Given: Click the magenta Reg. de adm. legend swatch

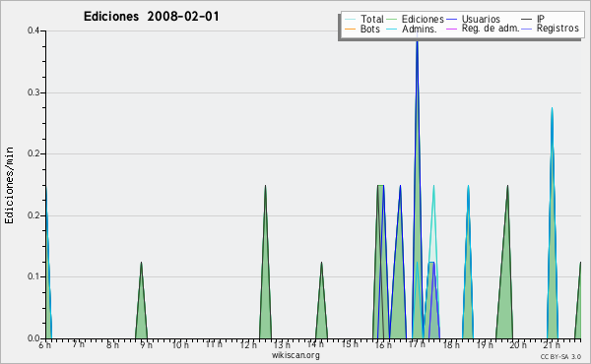Looking at the screenshot, I should pyautogui.click(x=452, y=29).
